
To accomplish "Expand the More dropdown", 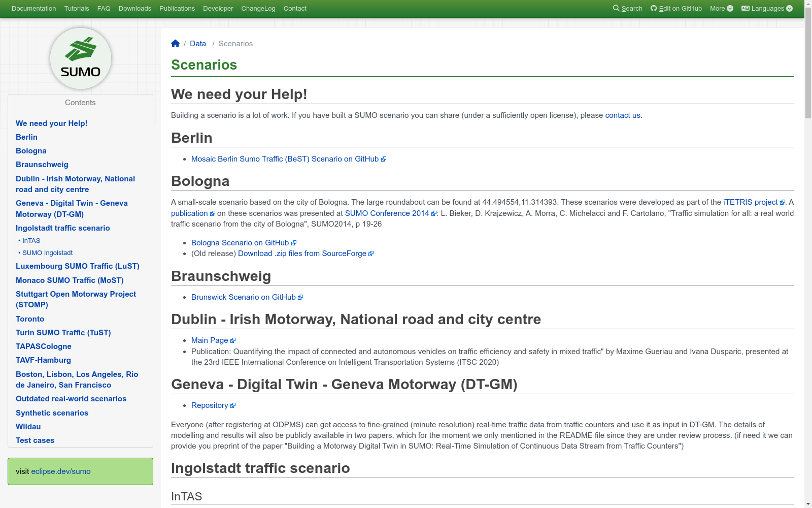I will pyautogui.click(x=721, y=9).
